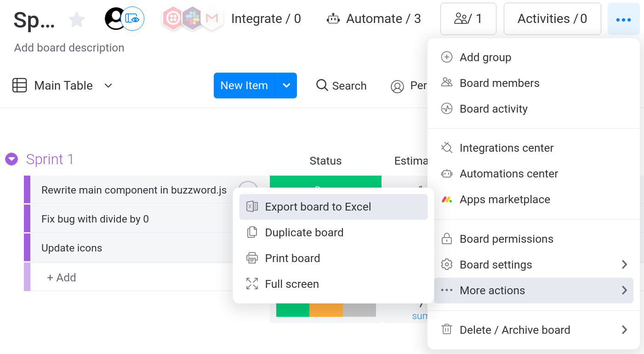Open Board permissions menu entry

pyautogui.click(x=534, y=239)
